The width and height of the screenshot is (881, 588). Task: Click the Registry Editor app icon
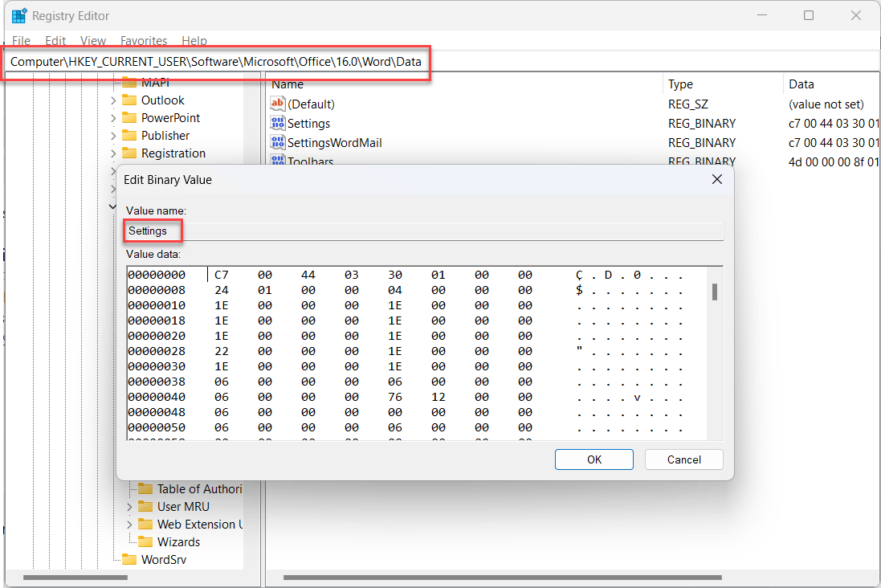pos(19,16)
